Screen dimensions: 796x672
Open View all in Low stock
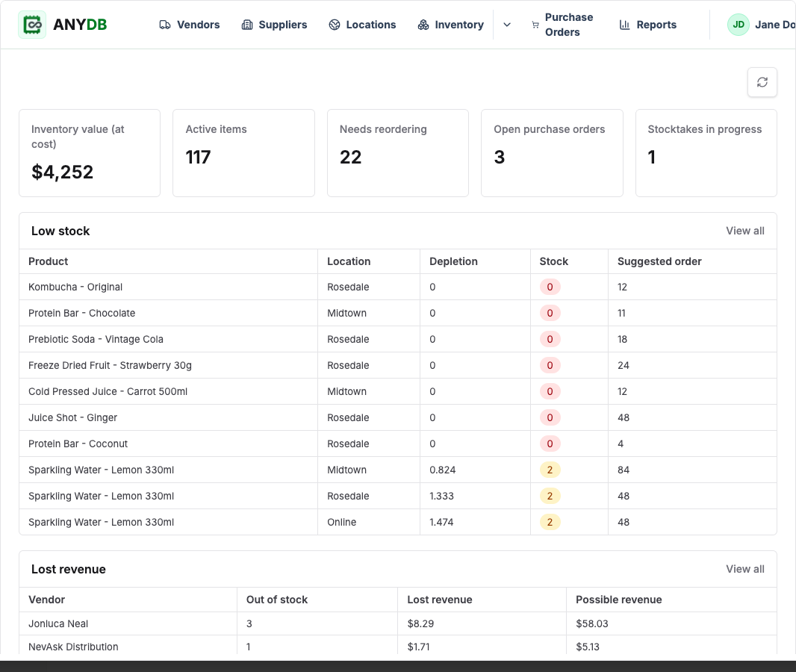pyautogui.click(x=744, y=231)
